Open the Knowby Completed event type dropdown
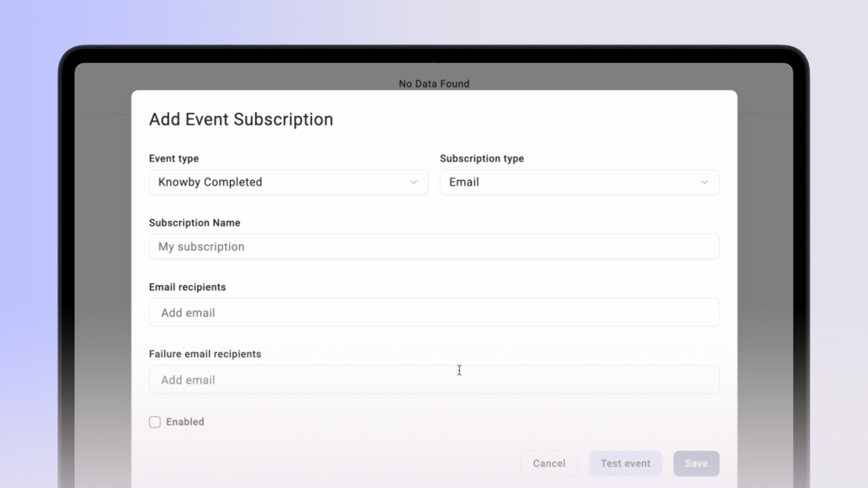The width and height of the screenshot is (868, 488). [x=288, y=182]
